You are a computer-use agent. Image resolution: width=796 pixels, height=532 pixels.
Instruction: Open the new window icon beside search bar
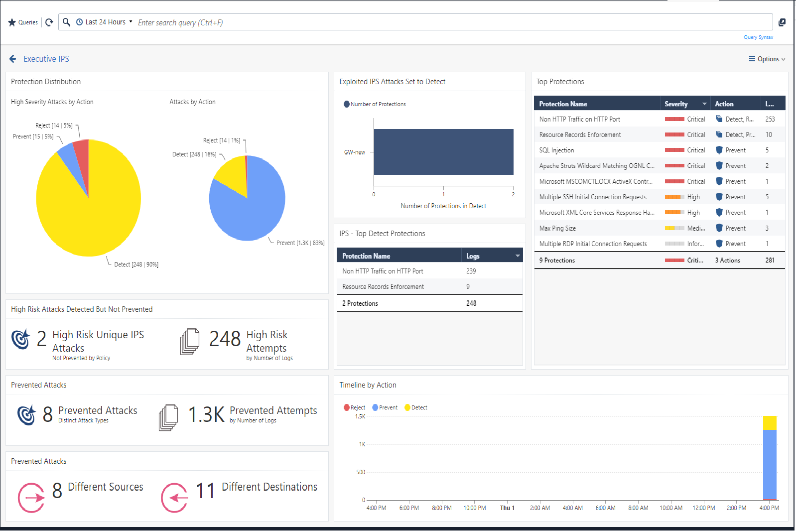coord(782,22)
